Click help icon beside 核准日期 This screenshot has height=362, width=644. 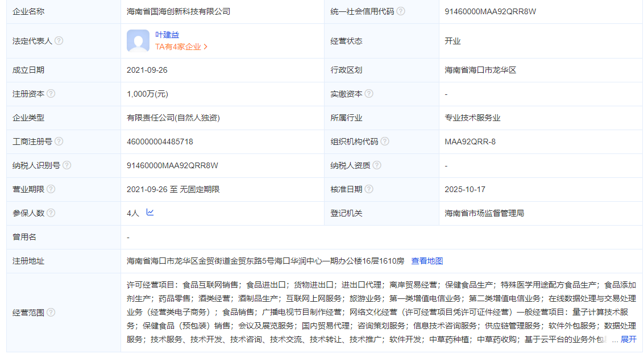coord(369,189)
